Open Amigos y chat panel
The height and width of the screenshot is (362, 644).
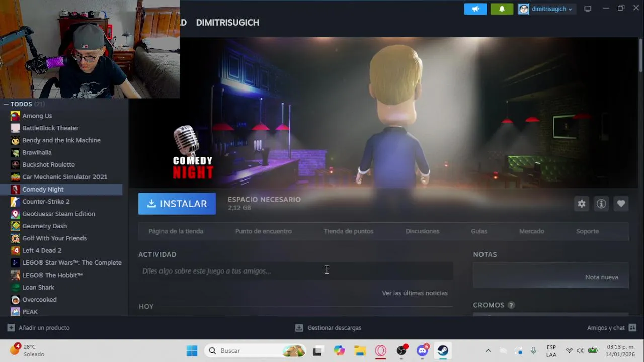tap(612, 328)
